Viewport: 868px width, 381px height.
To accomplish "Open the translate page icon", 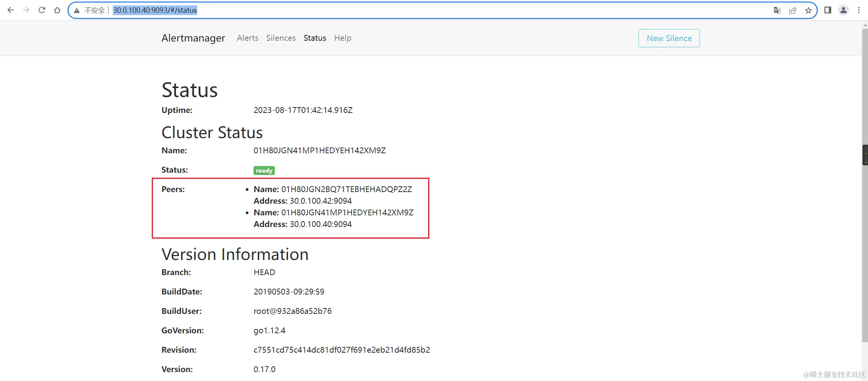I will (777, 10).
